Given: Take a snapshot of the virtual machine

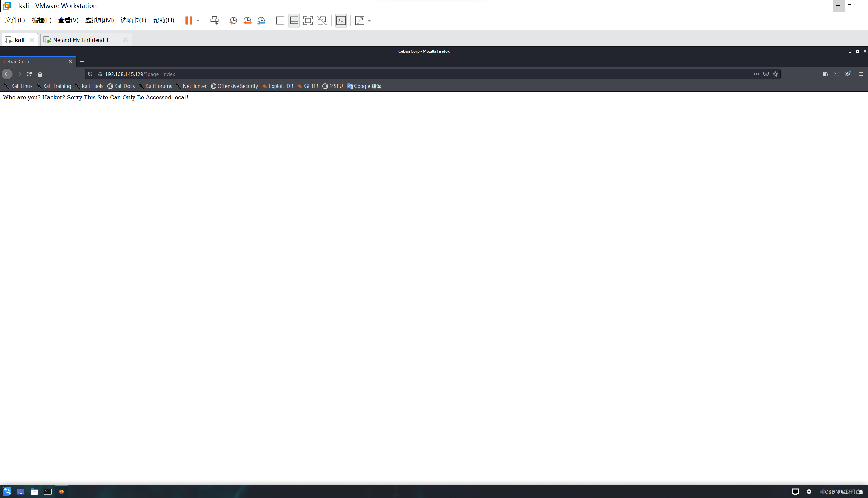Looking at the screenshot, I should pyautogui.click(x=233, y=20).
